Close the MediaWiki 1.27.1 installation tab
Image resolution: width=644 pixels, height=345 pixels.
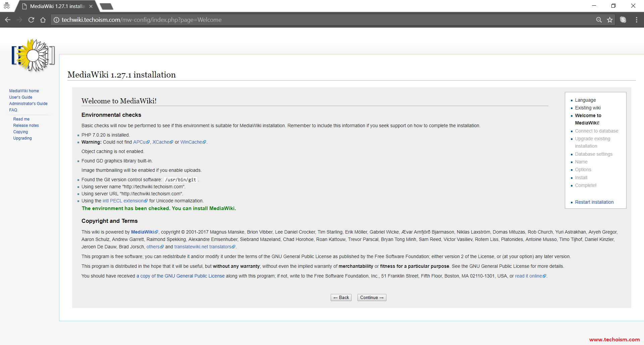(91, 6)
